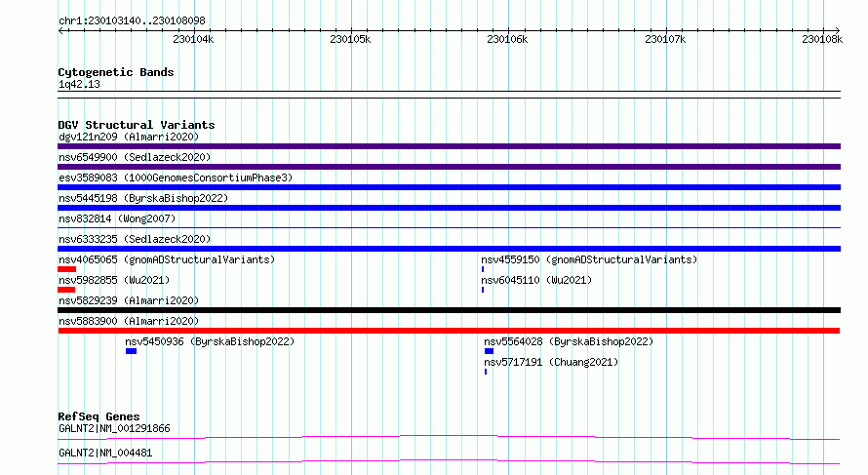This screenshot has width=868, height=475.
Task: Open nsv5717191 (Chuang2021) label
Action: (x=551, y=362)
